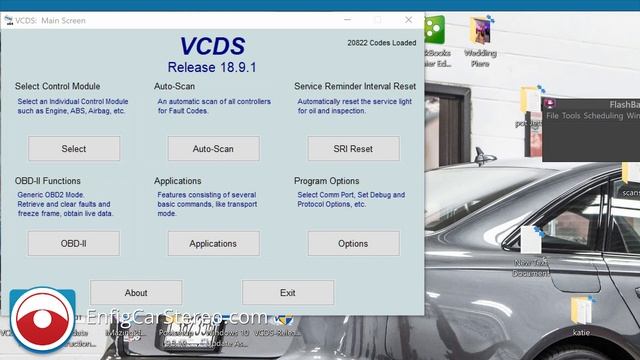Open the Scheduling menu in FlashBack window
This screenshot has height=360, width=640.
pyautogui.click(x=603, y=116)
